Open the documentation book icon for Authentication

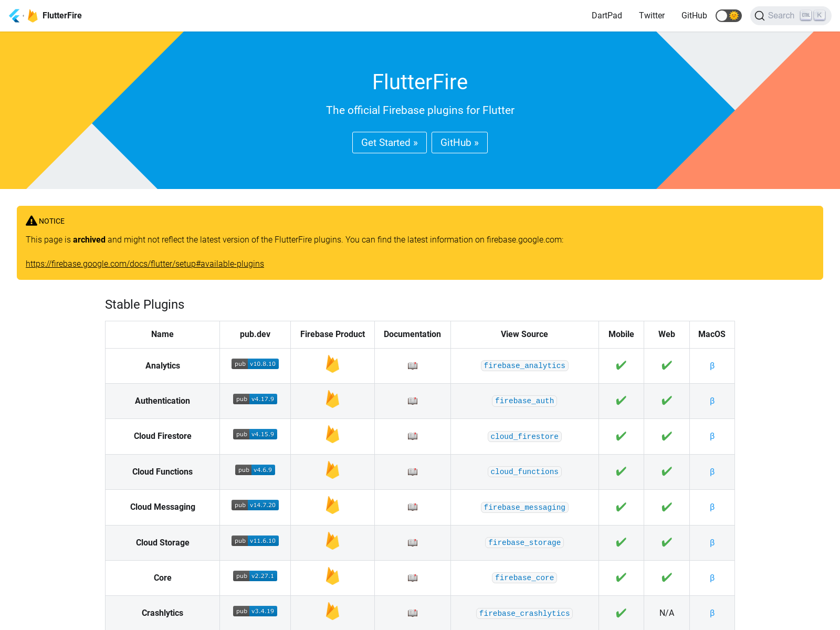click(x=413, y=401)
